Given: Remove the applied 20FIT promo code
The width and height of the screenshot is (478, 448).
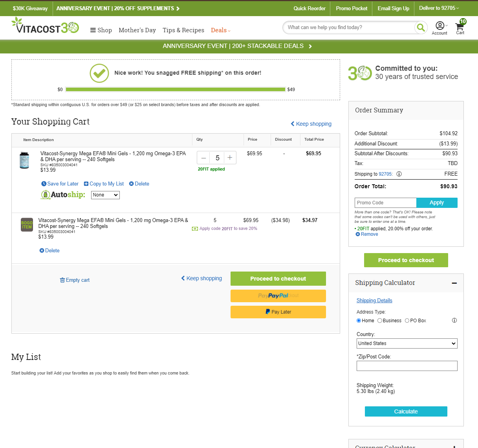Looking at the screenshot, I should point(367,234).
